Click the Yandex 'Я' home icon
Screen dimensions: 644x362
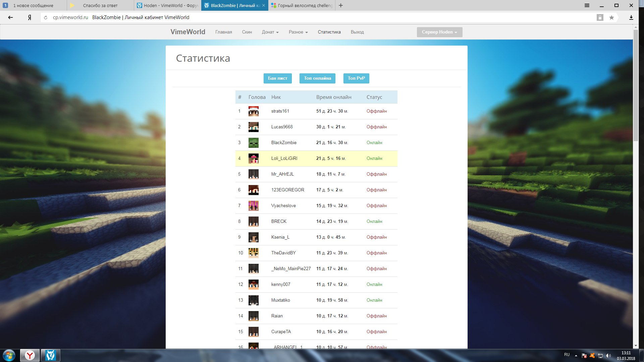(x=30, y=17)
